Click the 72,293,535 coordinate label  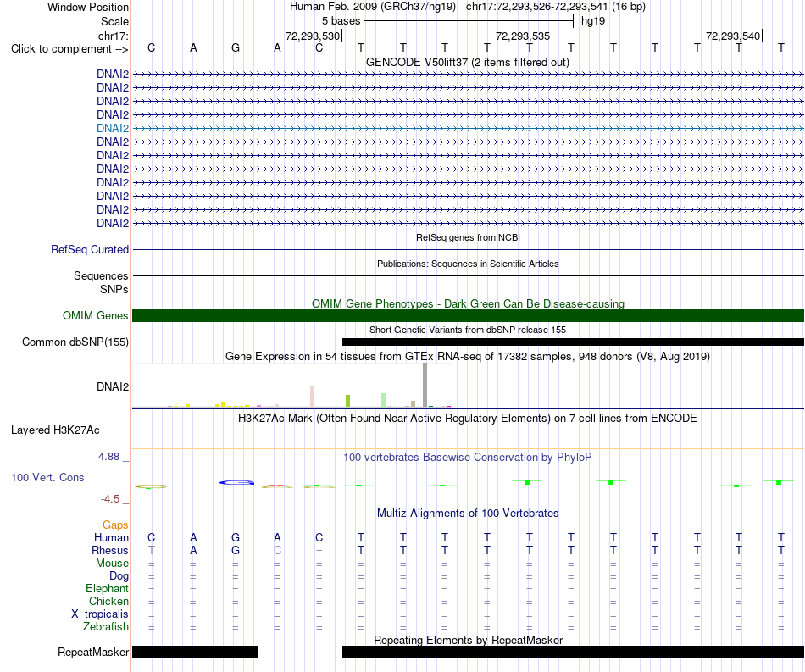(523, 36)
